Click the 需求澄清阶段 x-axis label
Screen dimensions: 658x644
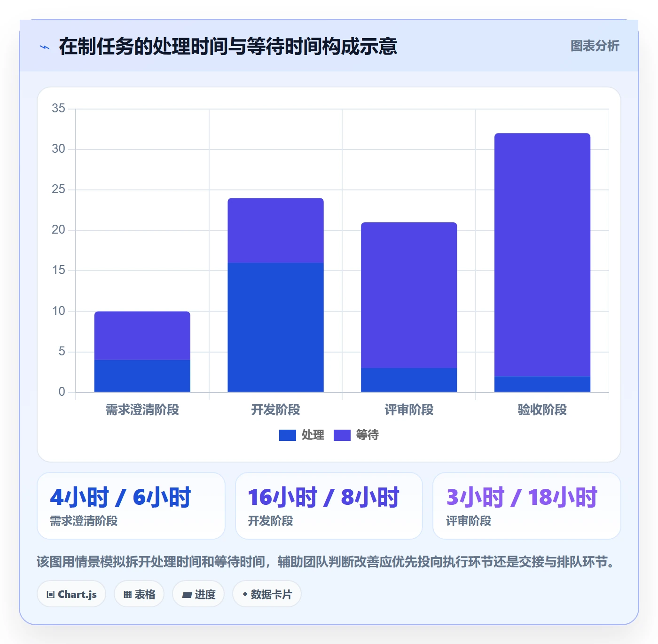[x=142, y=410]
